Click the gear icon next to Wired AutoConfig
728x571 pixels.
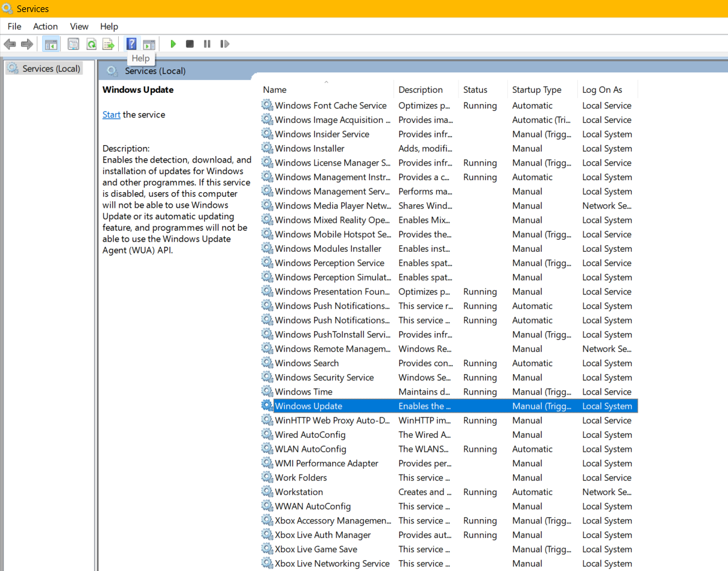coord(267,435)
